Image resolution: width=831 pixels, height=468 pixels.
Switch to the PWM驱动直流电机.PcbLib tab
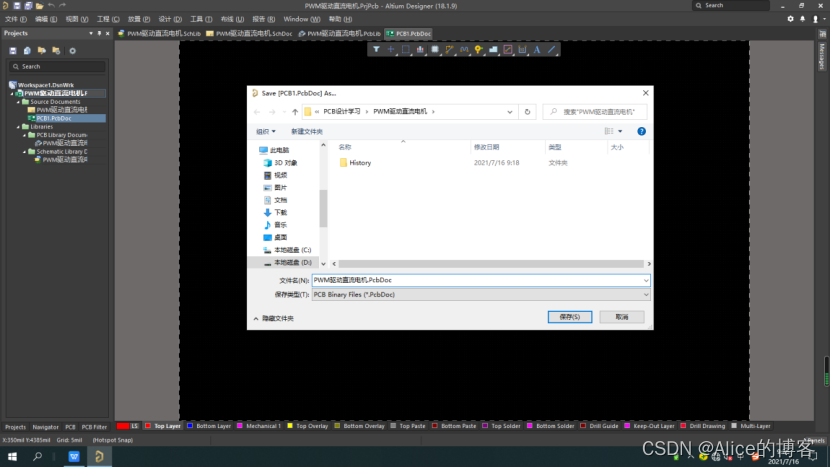click(x=339, y=33)
